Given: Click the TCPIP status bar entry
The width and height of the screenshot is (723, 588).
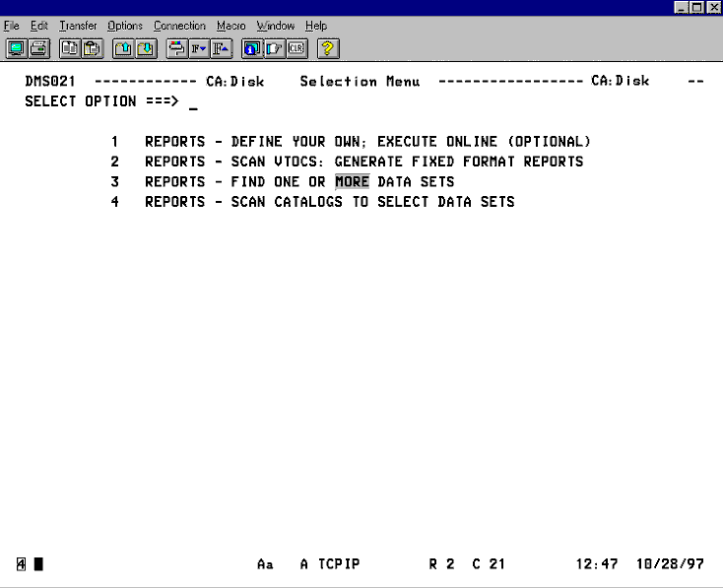Looking at the screenshot, I should point(339,564).
